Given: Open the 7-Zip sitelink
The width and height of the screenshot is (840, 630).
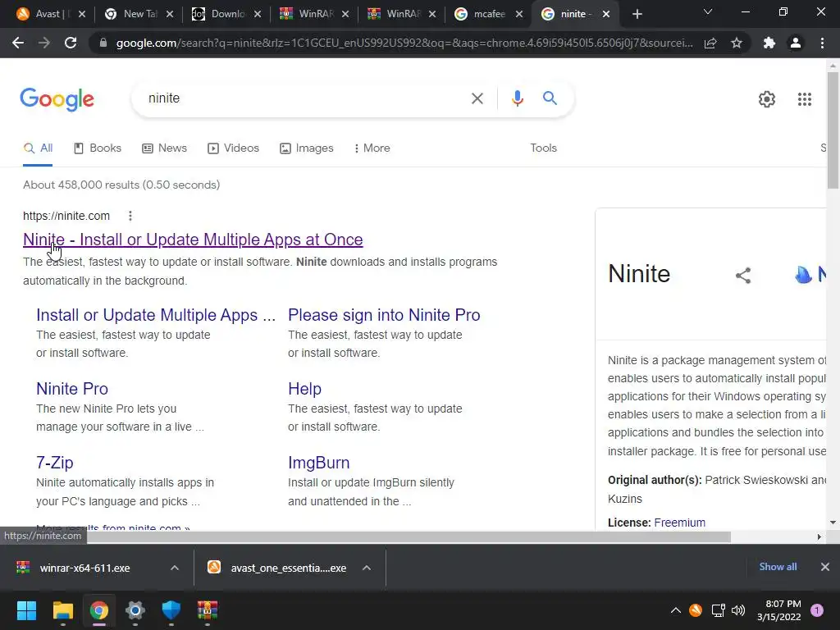Looking at the screenshot, I should pos(55,463).
